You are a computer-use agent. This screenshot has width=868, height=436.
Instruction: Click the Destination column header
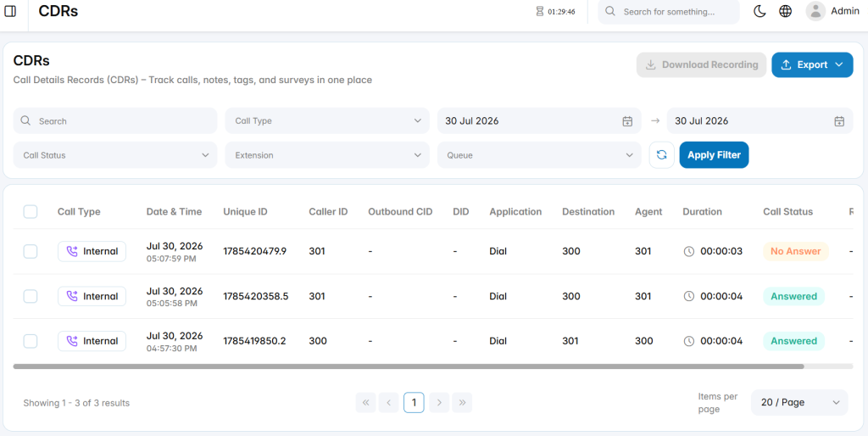[x=588, y=211]
